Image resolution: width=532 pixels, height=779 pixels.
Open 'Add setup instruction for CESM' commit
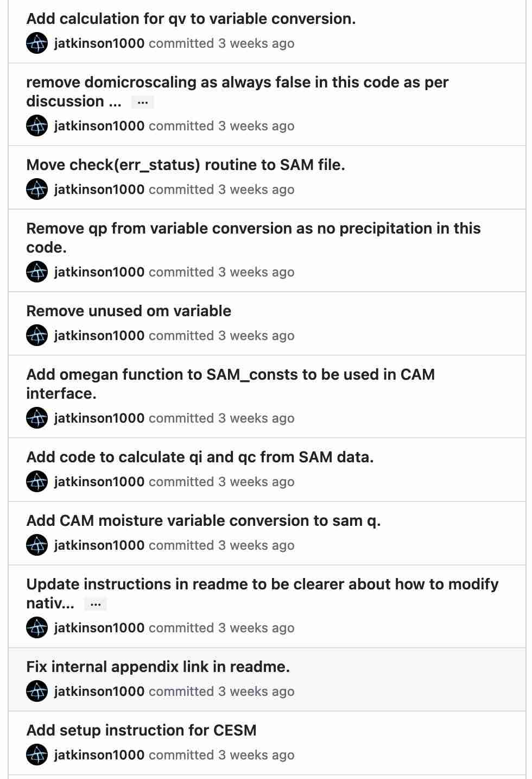click(141, 731)
